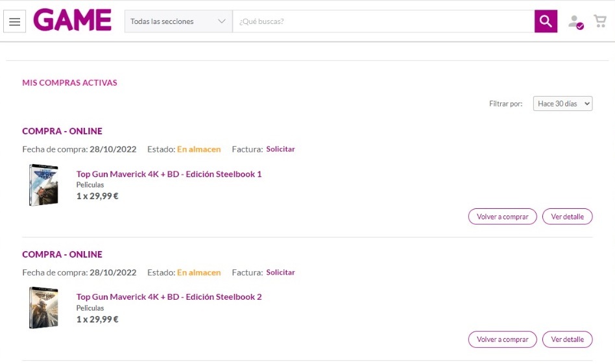Click the GAME logo
The height and width of the screenshot is (364, 615).
tap(73, 20)
